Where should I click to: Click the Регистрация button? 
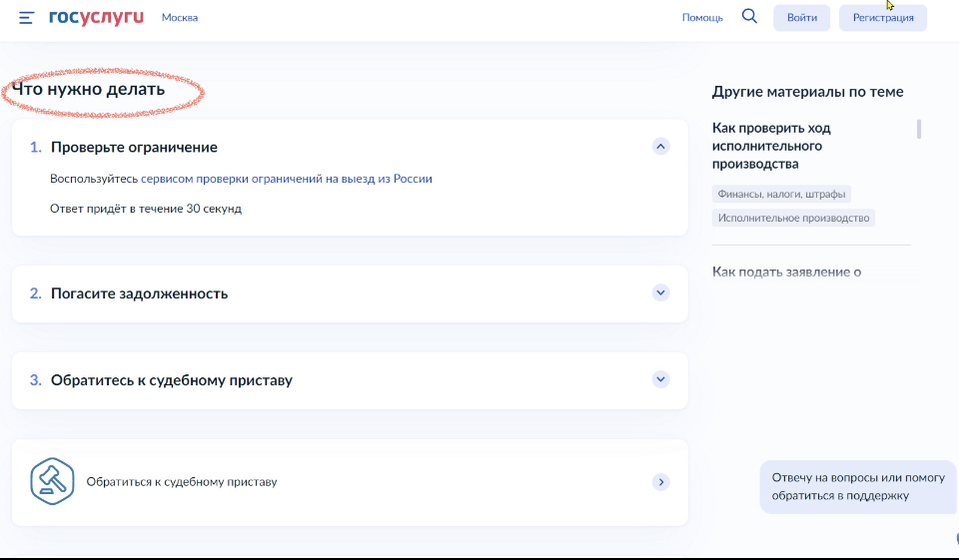883,18
